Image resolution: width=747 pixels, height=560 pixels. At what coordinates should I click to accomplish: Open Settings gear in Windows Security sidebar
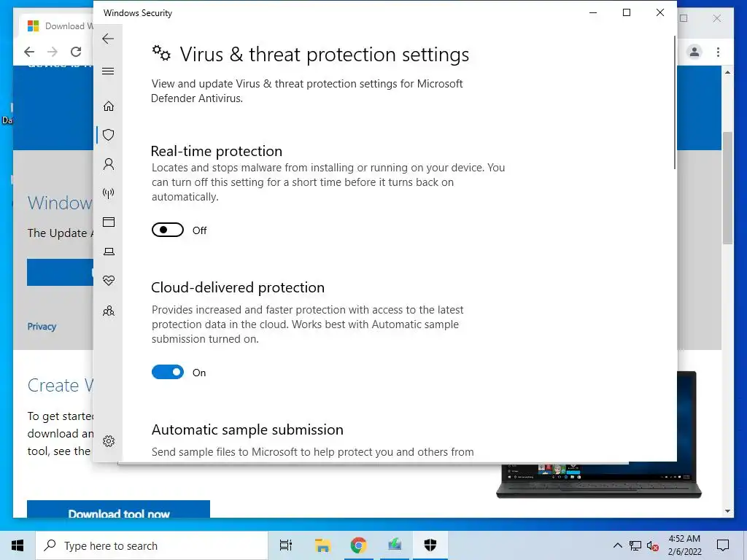(x=109, y=441)
